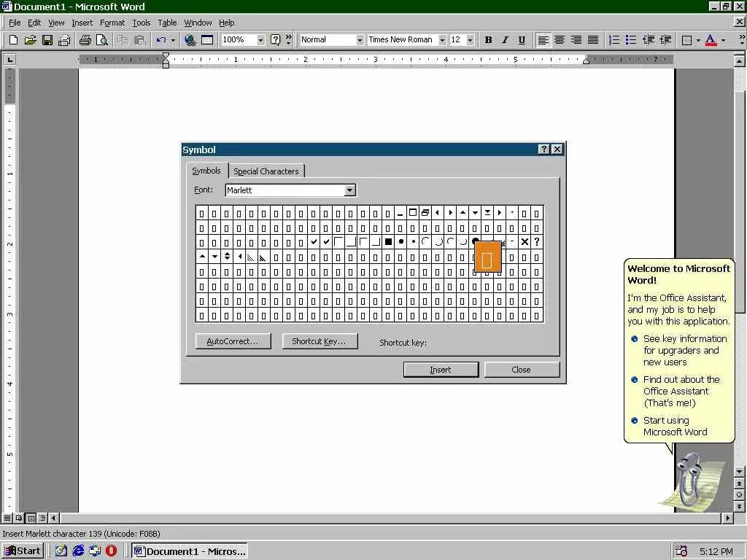Click the Copy icon in the toolbar

[123, 40]
